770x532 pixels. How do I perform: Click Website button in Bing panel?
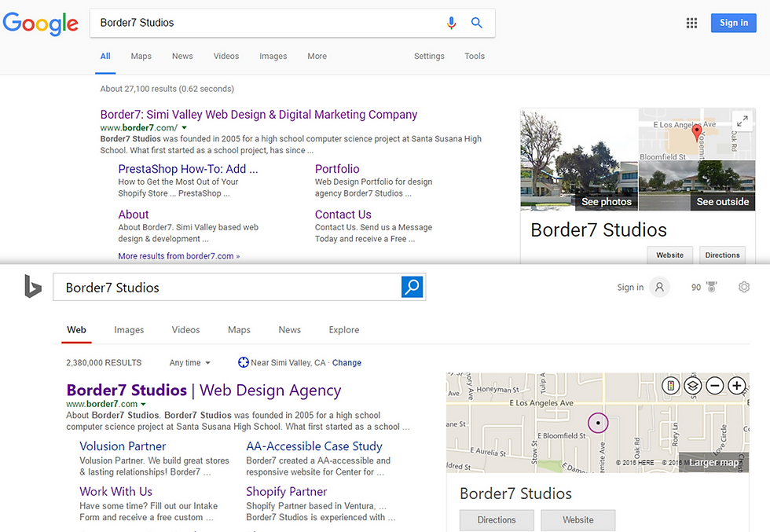(x=578, y=519)
